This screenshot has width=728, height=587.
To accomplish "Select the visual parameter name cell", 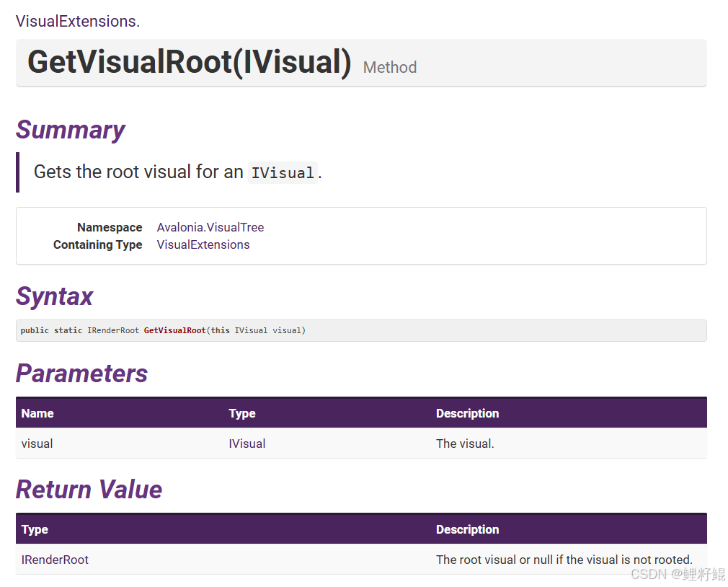I will [x=37, y=443].
